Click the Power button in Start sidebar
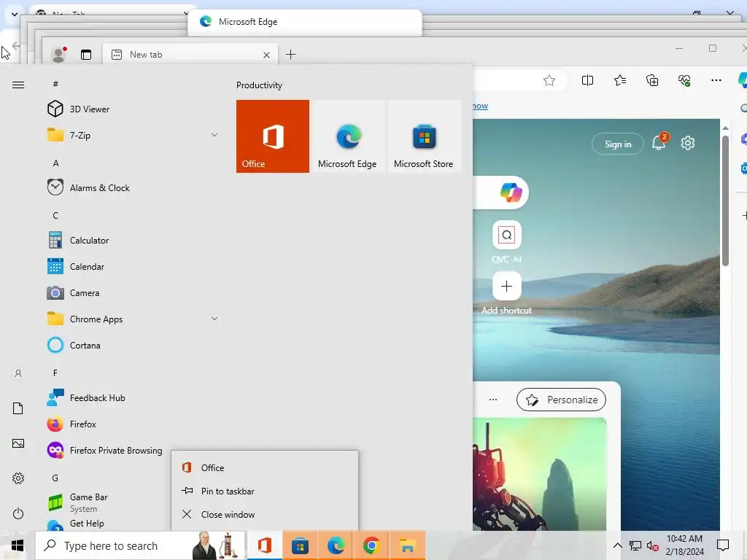Image resolution: width=747 pixels, height=560 pixels. coord(18,513)
